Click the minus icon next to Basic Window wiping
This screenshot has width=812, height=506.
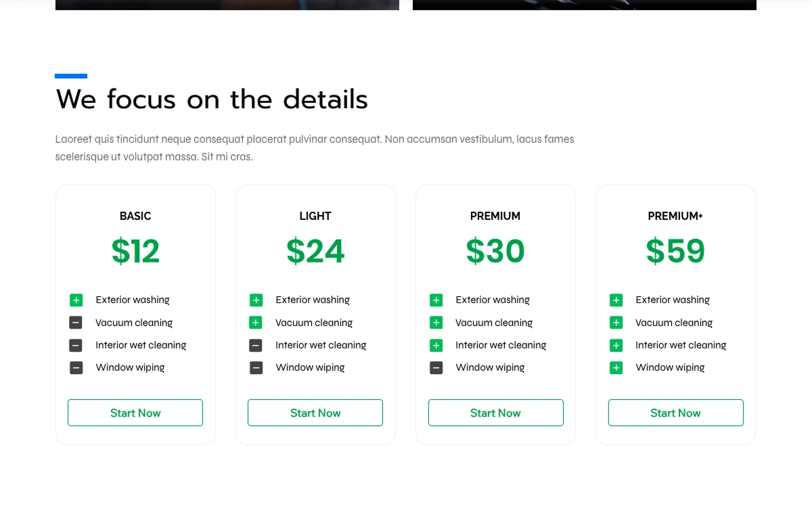(76, 368)
